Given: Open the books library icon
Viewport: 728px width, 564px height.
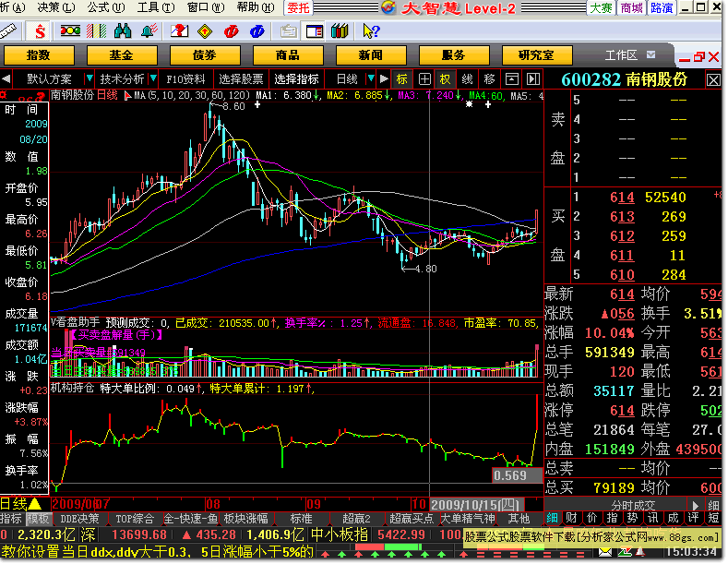Looking at the screenshot, I should (x=340, y=31).
